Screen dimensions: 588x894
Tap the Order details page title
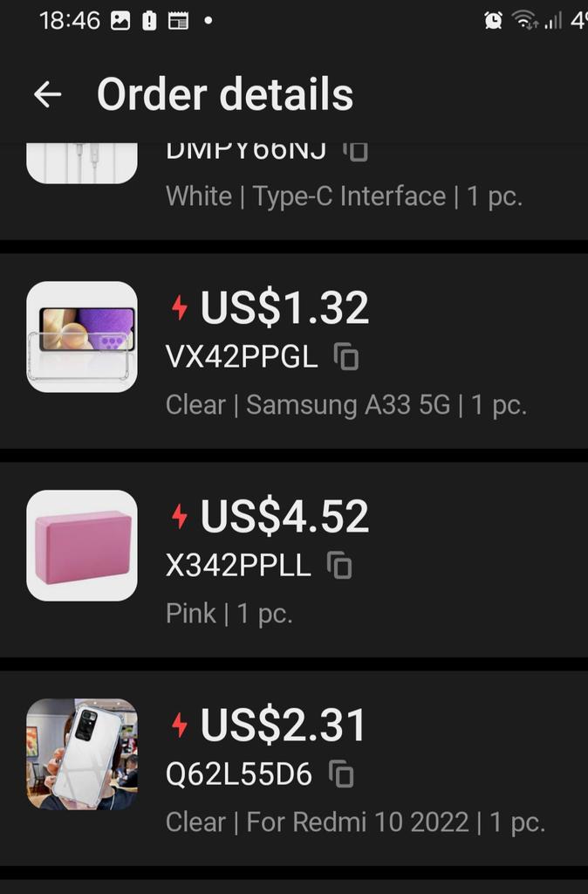[225, 94]
